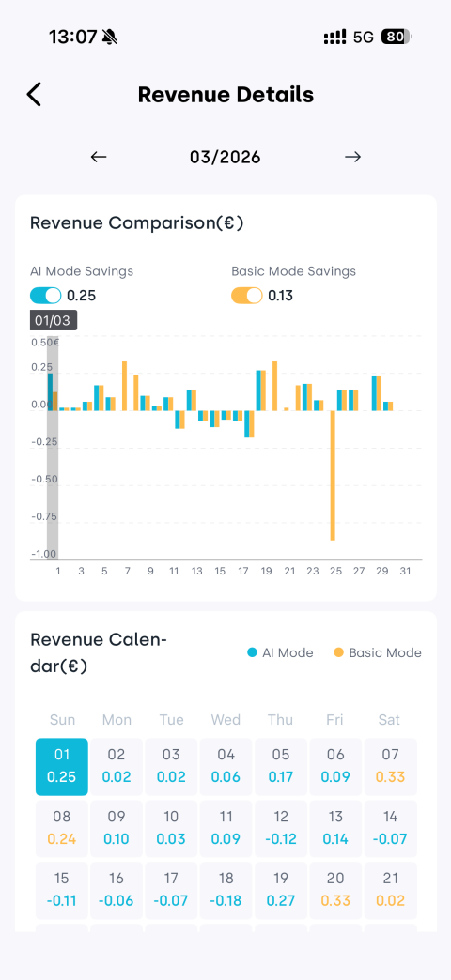Viewport: 451px width, 980px height.
Task: Go to previous month with left arrow
Action: (x=99, y=157)
